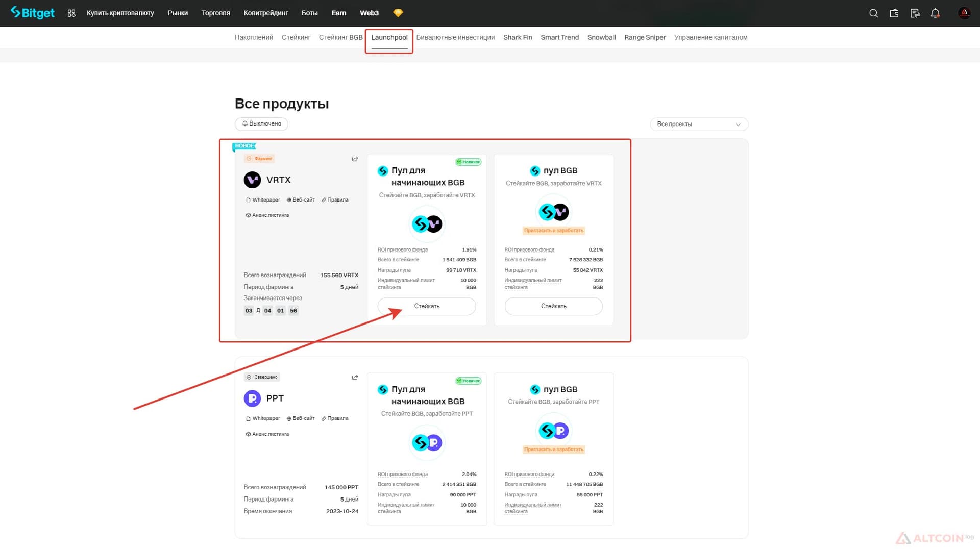Click 'Стейкать' in VRTX beginners pool
The width and height of the screenshot is (980, 549).
tap(427, 306)
